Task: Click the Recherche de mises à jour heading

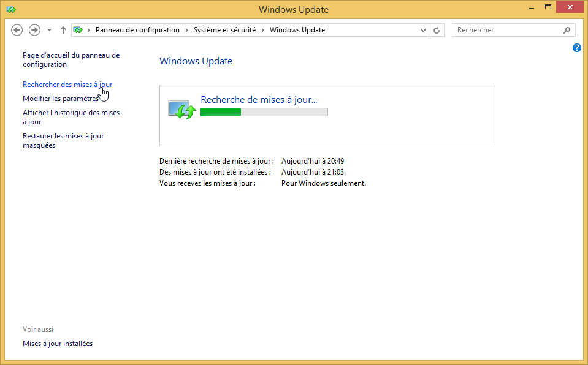Action: [x=259, y=100]
